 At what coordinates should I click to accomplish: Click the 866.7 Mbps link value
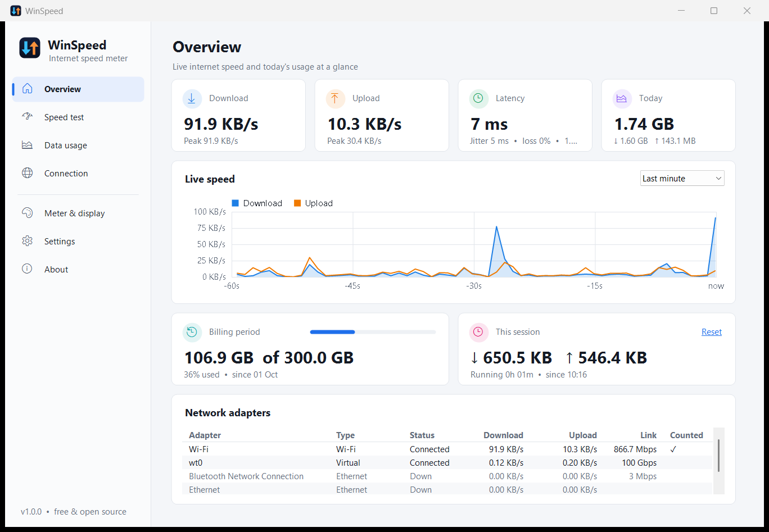tap(635, 449)
